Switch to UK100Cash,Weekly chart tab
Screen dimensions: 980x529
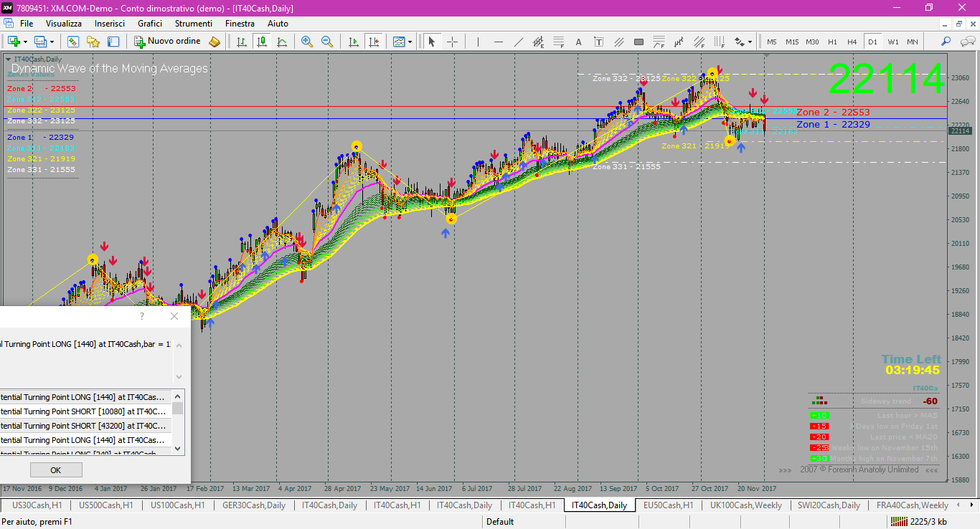[x=746, y=505]
